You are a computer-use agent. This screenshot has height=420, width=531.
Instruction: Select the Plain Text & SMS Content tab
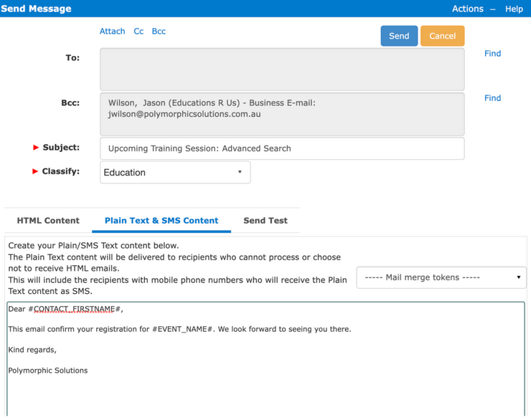pos(161,221)
